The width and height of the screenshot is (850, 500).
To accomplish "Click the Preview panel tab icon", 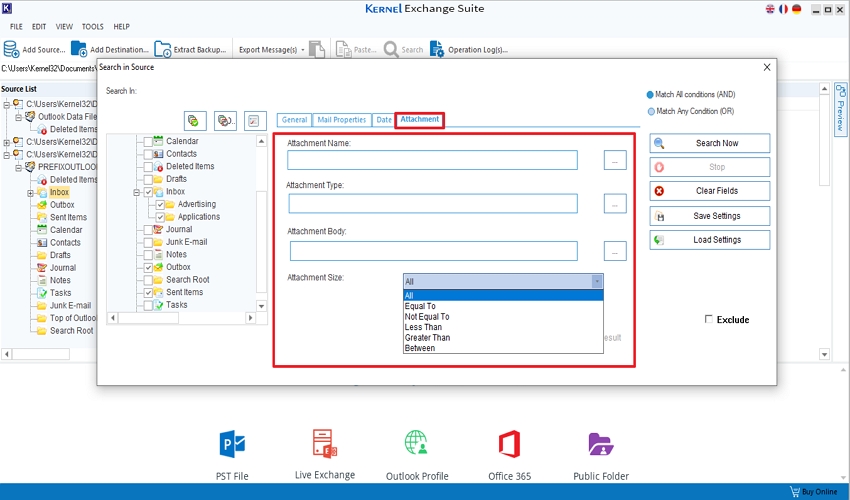I will tap(841, 91).
